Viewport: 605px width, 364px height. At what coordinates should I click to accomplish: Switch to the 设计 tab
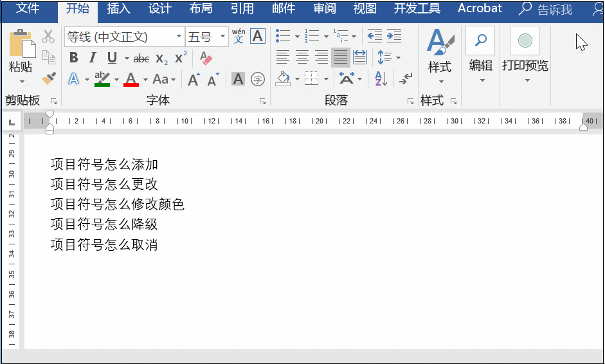pyautogui.click(x=159, y=8)
